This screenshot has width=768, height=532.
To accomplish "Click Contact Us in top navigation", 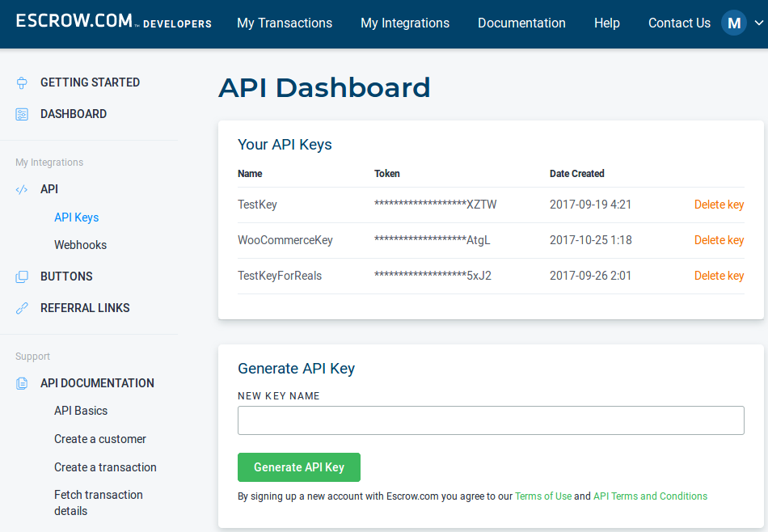I will [679, 23].
